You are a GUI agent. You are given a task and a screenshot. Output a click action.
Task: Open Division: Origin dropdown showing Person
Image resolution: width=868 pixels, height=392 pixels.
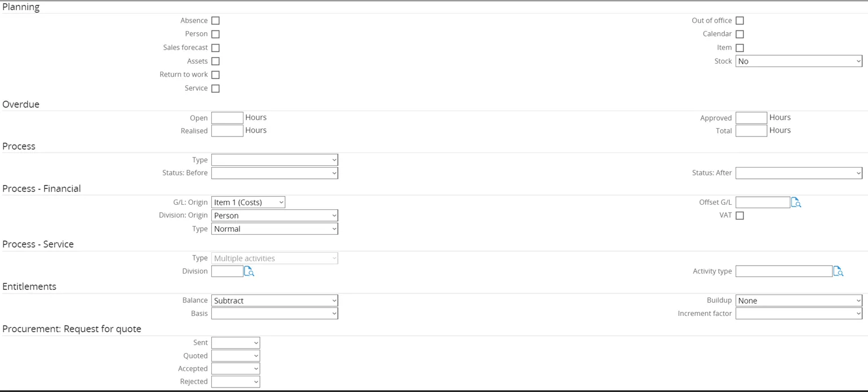click(x=274, y=215)
